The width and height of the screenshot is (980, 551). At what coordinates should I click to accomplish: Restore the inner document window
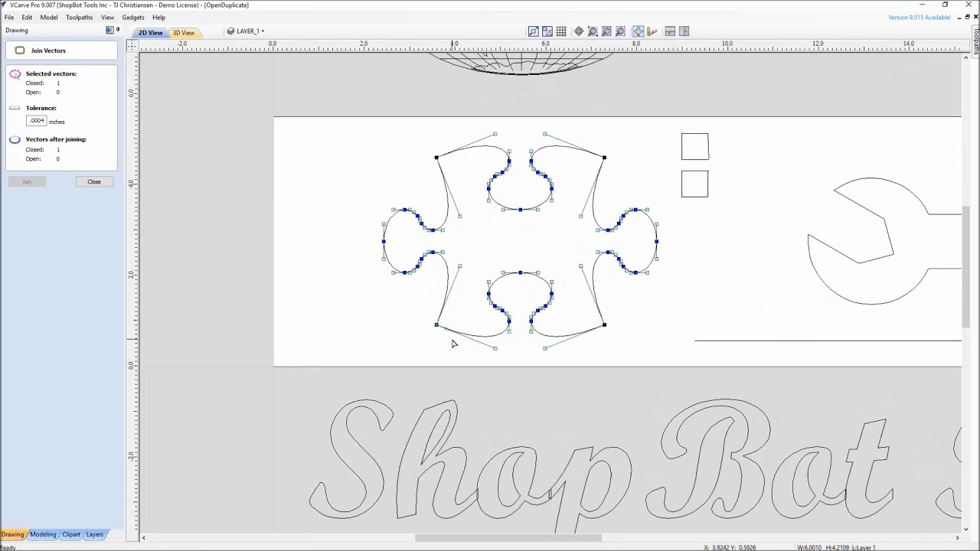coord(967,17)
